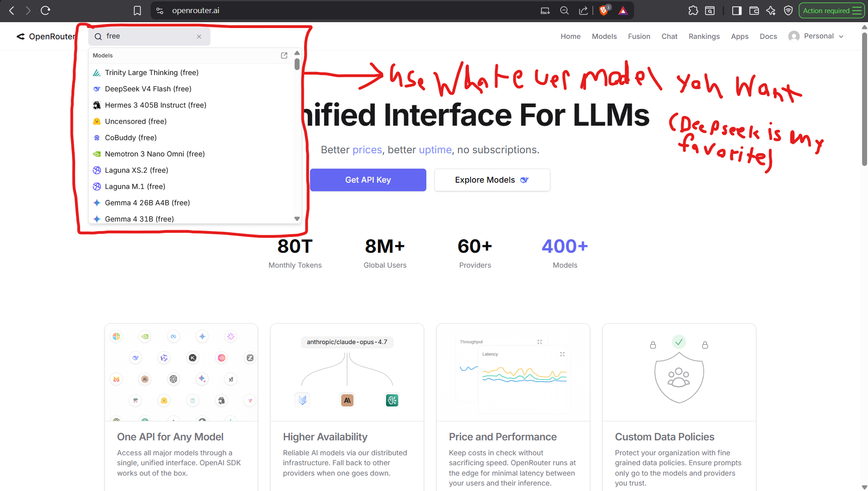Click the Explore Models button
868x491 pixels.
pos(492,180)
